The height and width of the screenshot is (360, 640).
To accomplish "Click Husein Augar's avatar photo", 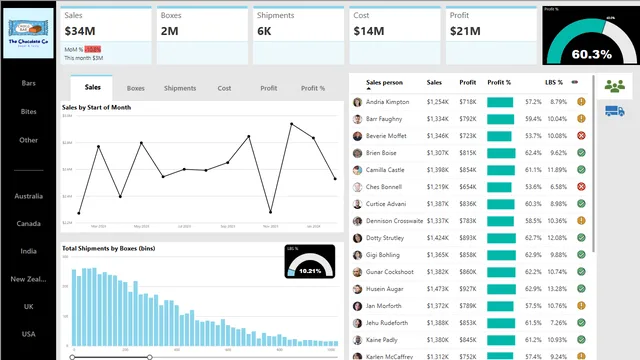I will [x=358, y=289].
